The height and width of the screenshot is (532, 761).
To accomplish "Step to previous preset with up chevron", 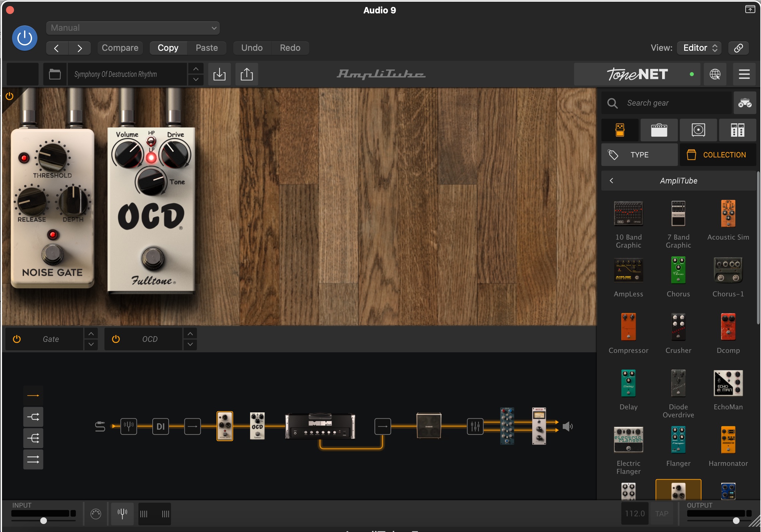I will (196, 69).
